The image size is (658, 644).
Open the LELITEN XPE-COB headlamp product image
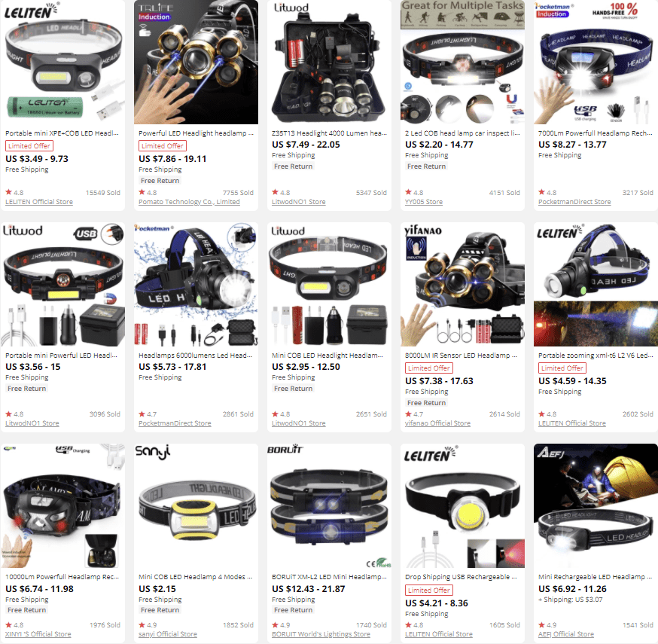click(62, 62)
